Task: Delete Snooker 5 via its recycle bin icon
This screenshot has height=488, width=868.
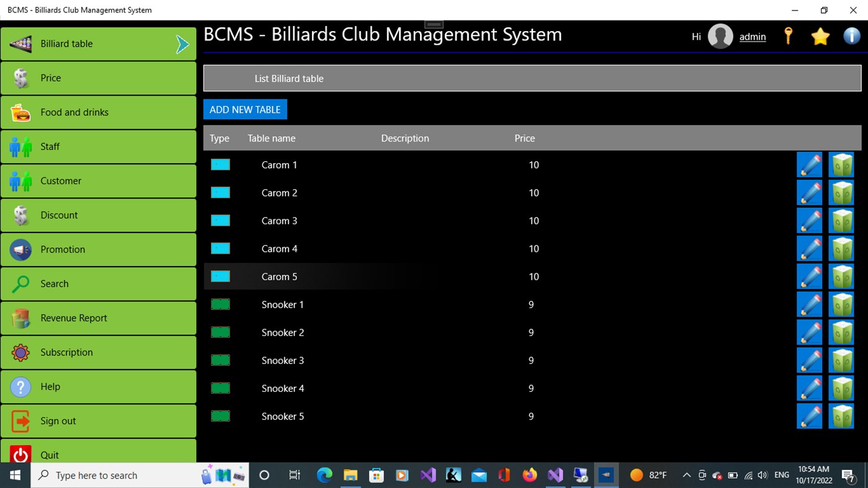Action: (x=841, y=416)
